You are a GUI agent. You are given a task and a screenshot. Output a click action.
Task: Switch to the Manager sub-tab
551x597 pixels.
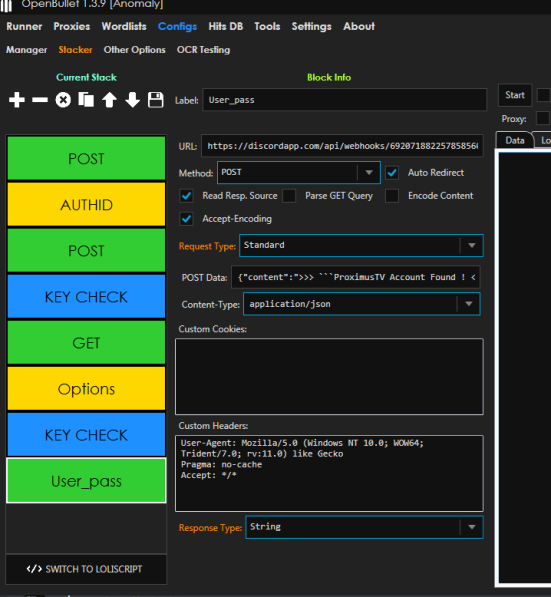[x=26, y=50]
